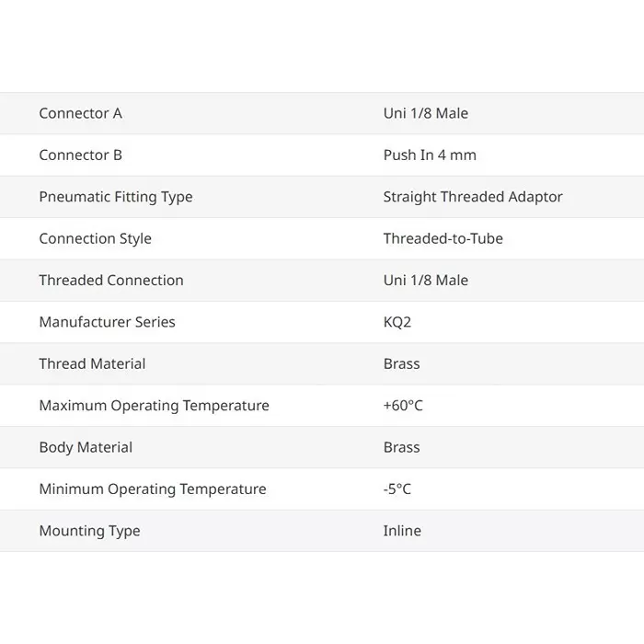Click the "Thread Material" label
The height and width of the screenshot is (644, 644).
[x=92, y=363]
